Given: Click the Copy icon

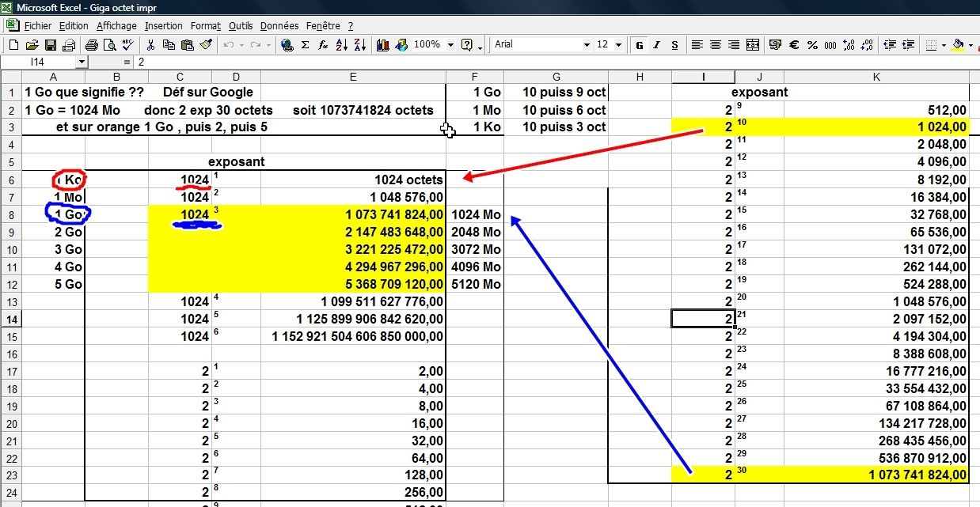Looking at the screenshot, I should [169, 45].
